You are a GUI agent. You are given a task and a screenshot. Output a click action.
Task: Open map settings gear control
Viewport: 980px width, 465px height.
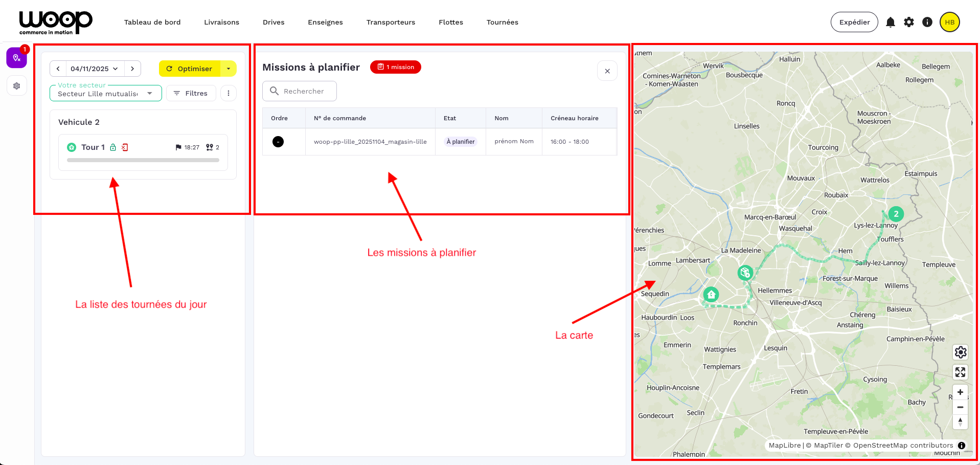tap(960, 352)
